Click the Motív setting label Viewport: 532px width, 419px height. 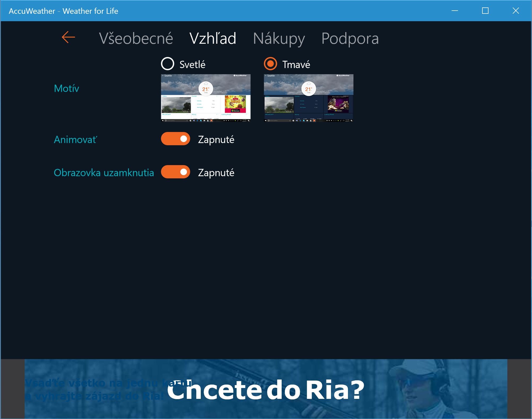(x=67, y=88)
